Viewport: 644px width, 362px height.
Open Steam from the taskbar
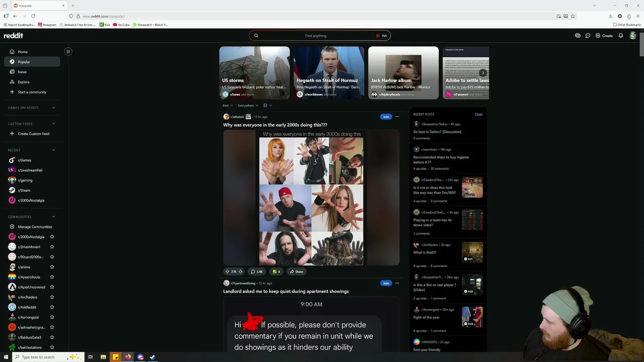pyautogui.click(x=152, y=357)
